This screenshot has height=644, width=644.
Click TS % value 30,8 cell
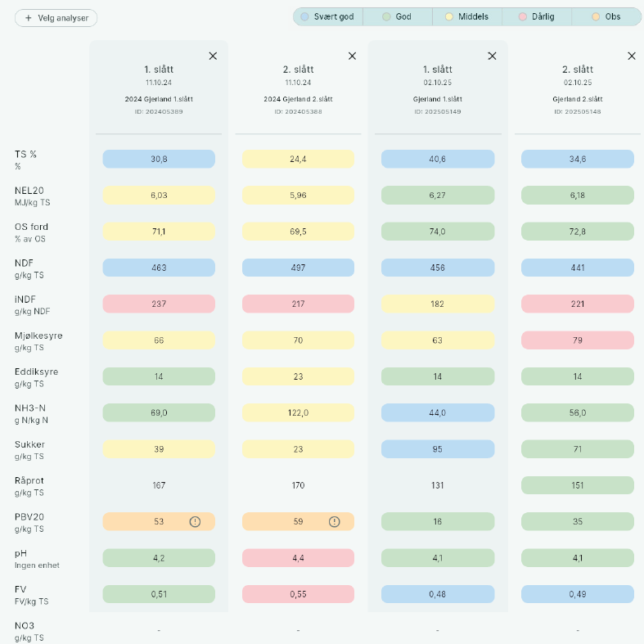[159, 159]
